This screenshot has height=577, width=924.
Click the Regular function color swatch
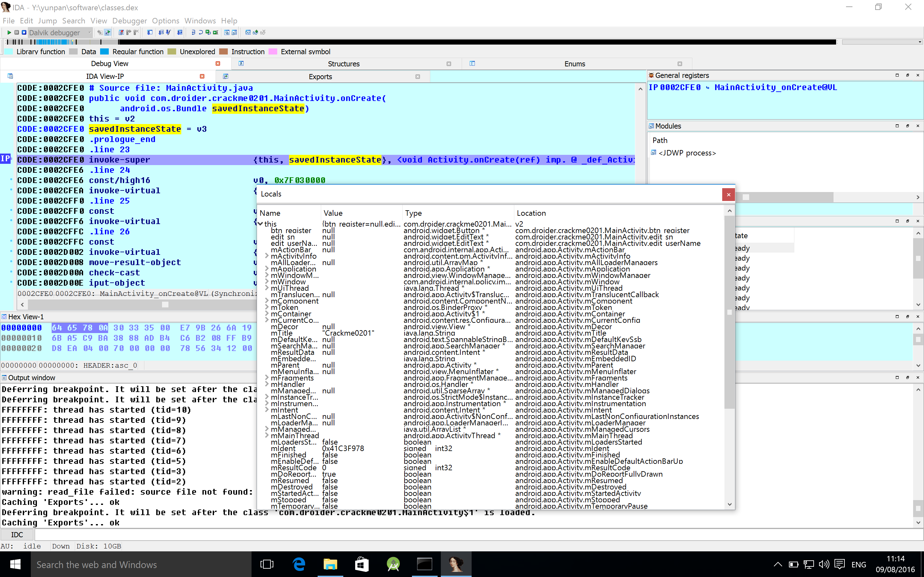pos(105,52)
